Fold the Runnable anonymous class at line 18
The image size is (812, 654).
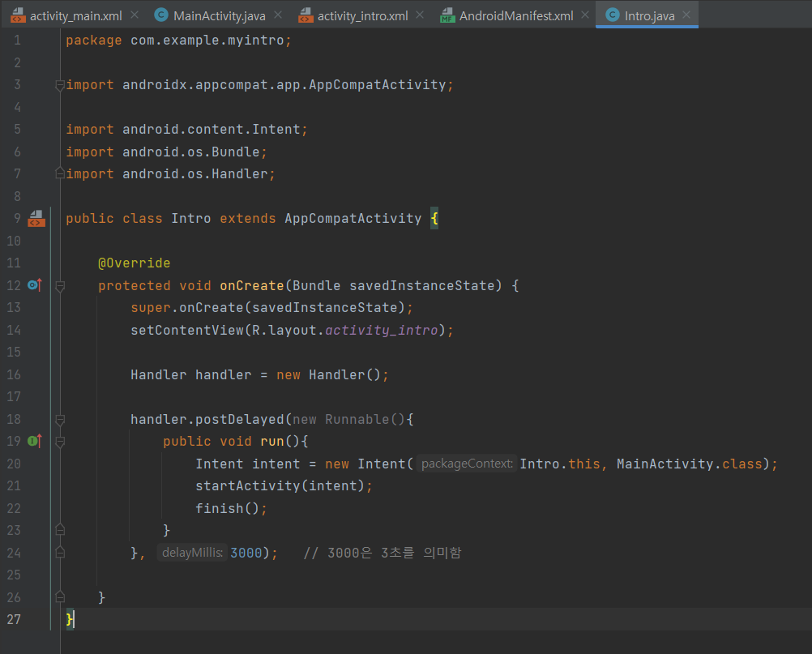click(59, 420)
